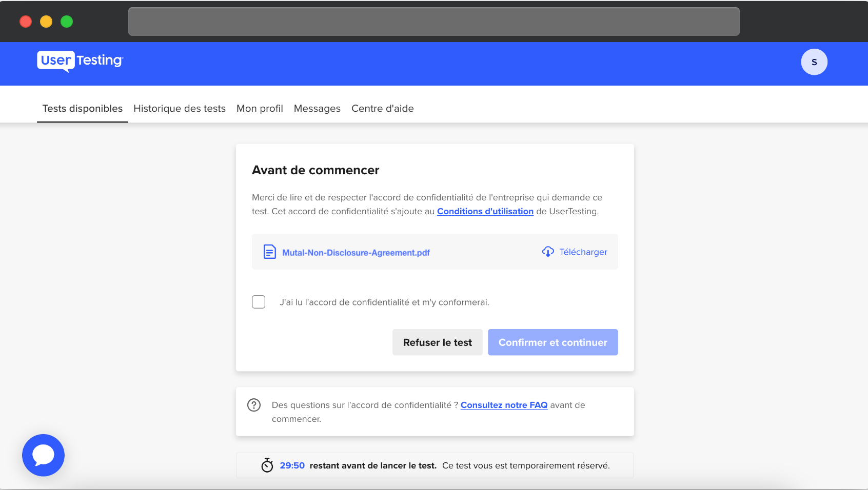The image size is (868, 490).
Task: Click the stopwatch timer icon
Action: [267, 465]
